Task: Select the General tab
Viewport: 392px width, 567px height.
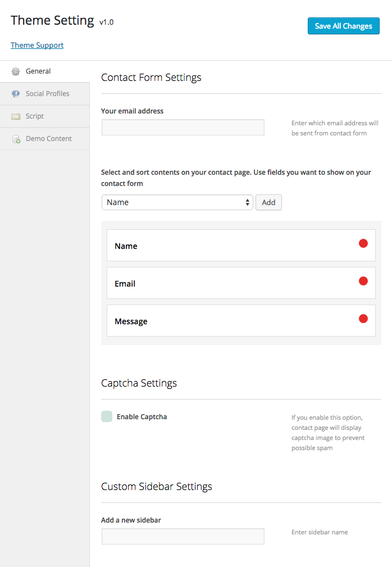Action: point(38,71)
